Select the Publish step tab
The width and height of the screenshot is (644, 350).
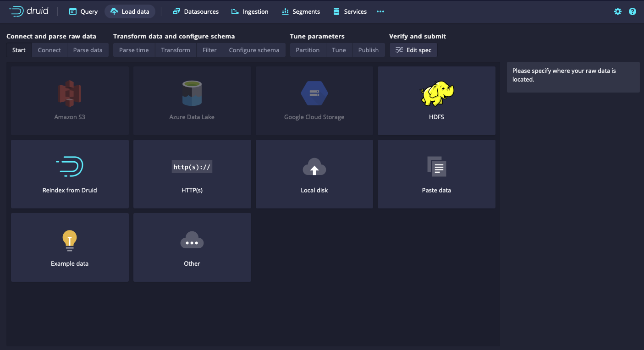(369, 50)
